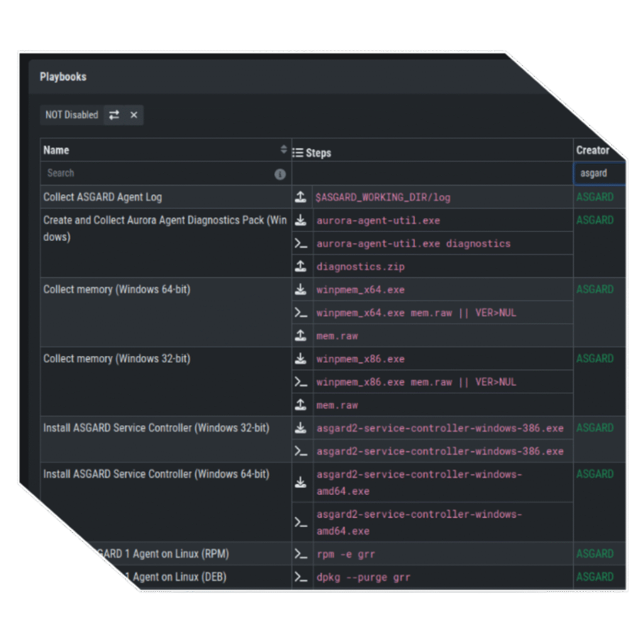
Task: Select Collect memory (Windows 32-bit) playbook
Action: [117, 359]
